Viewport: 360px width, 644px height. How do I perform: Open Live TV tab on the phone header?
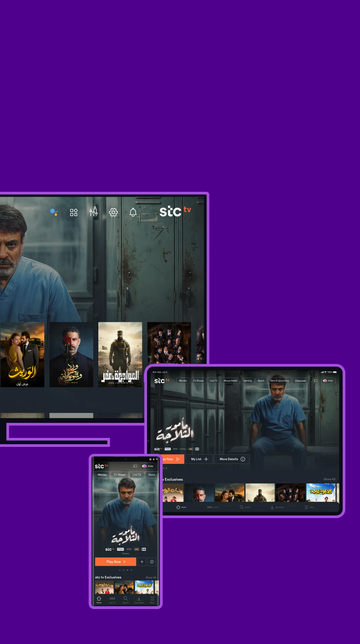(x=137, y=475)
